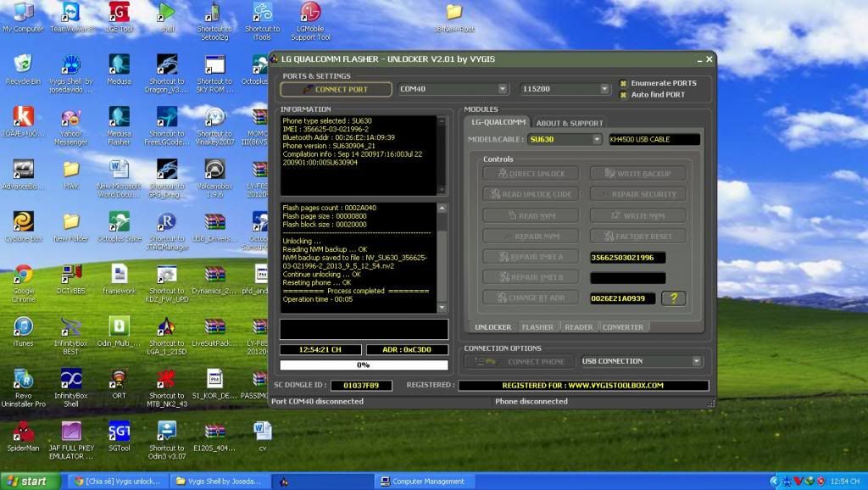Switch to the Chrome Vygis unlock taskbar item
The image size is (868, 490).
pos(120,482)
